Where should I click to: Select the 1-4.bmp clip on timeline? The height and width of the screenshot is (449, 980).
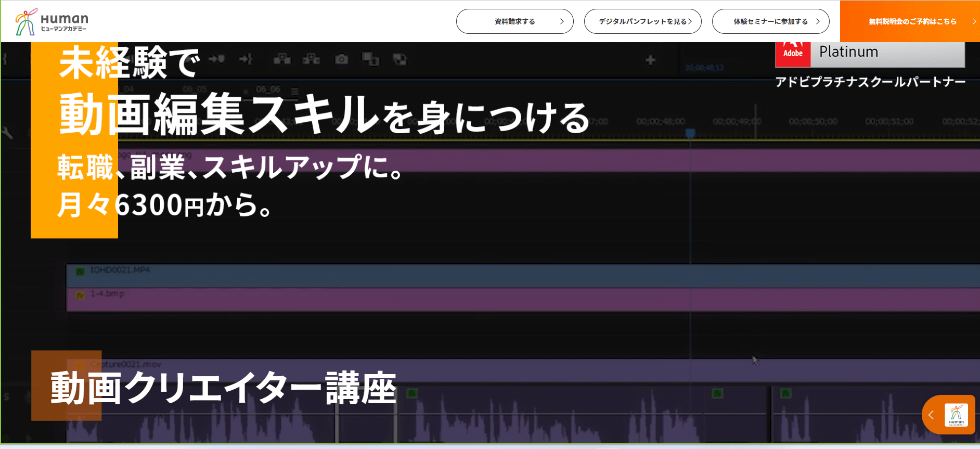tap(364, 300)
